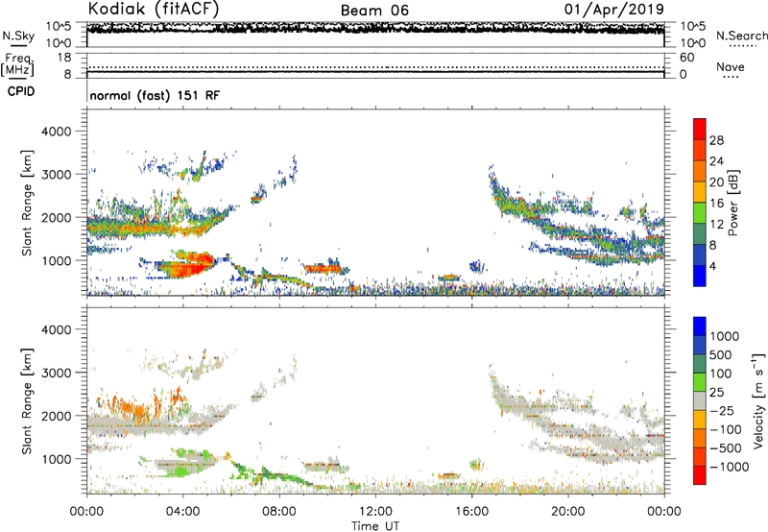The image size is (768, 532).
Task: Select the "24" label on Power colorbar
Action: coord(716,161)
